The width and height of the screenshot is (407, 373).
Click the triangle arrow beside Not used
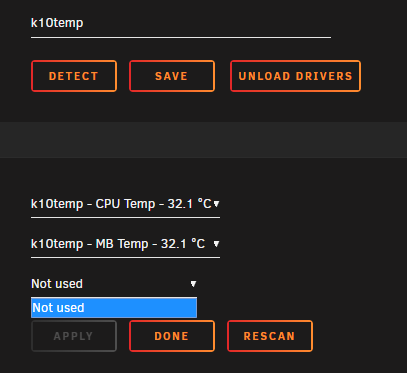pos(193,284)
